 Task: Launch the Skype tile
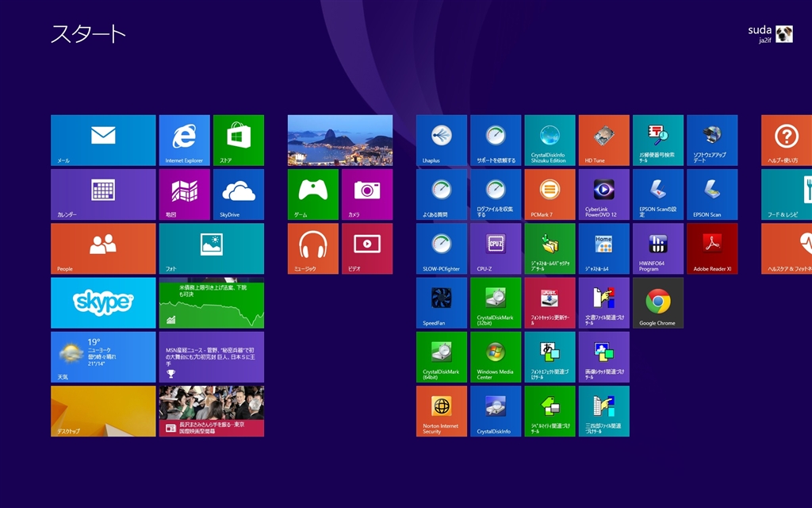(103, 302)
